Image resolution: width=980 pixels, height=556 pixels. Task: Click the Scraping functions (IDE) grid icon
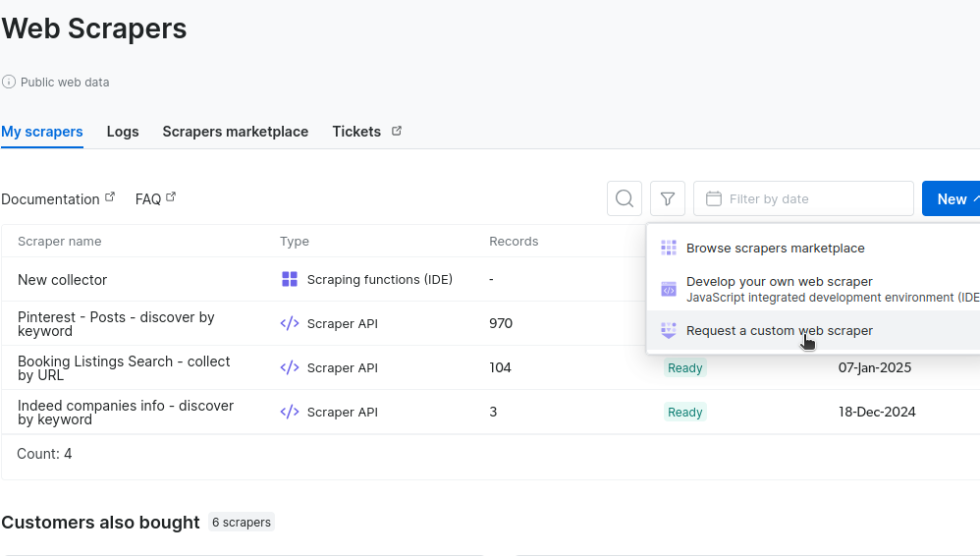pos(290,279)
